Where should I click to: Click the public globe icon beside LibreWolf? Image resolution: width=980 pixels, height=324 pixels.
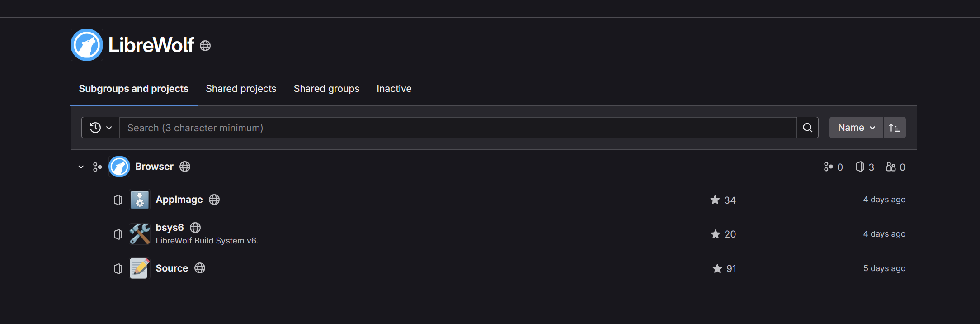[205, 46]
